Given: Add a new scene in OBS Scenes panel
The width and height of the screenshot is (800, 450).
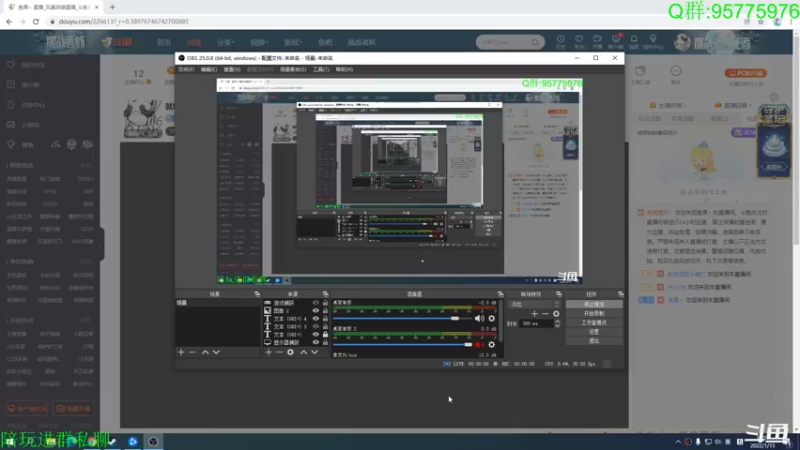Looking at the screenshot, I should pos(181,352).
